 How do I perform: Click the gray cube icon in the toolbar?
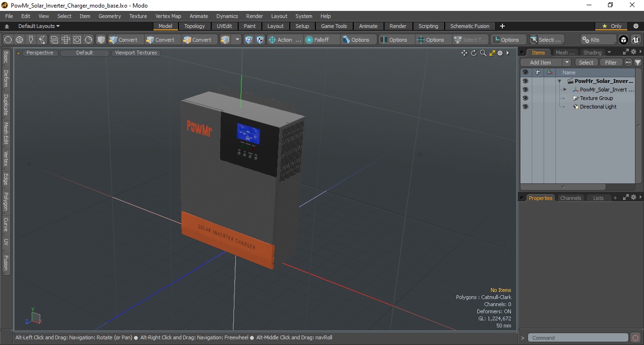101,40
